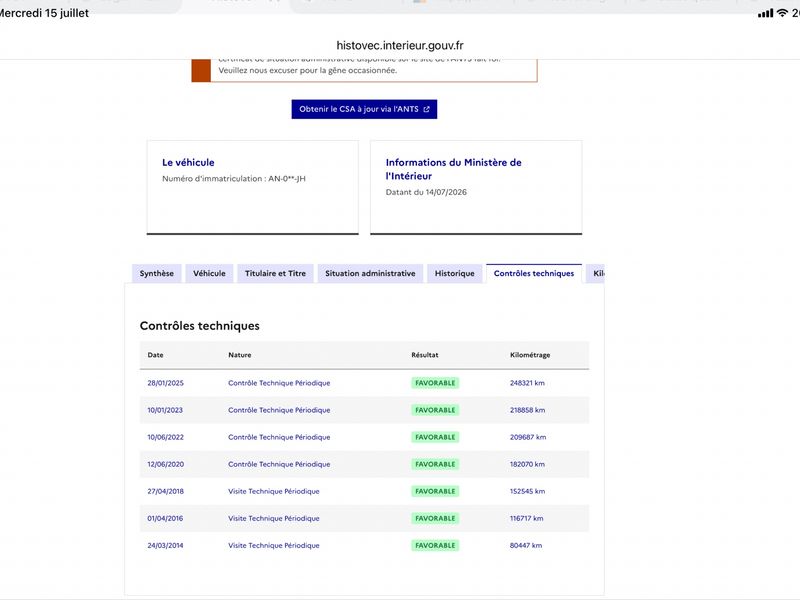Go to the Historique tab
Image resolution: width=800 pixels, height=600 pixels.
point(455,273)
